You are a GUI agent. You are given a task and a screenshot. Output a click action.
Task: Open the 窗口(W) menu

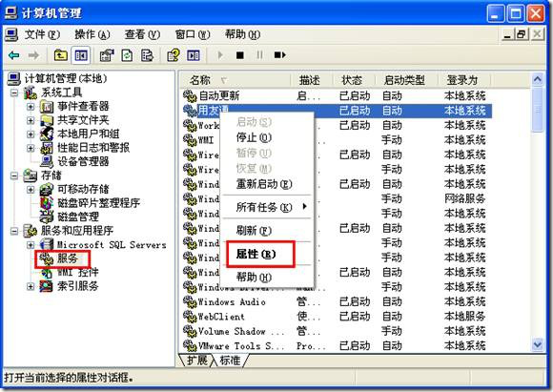coord(193,34)
